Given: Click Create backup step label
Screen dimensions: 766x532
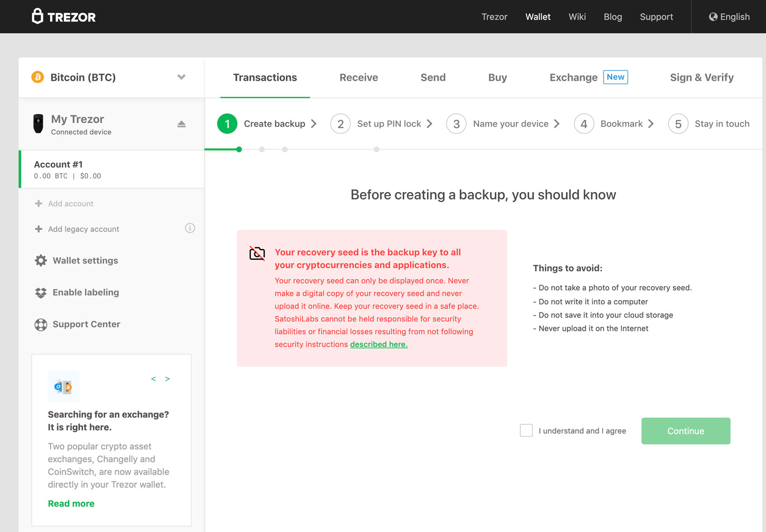Looking at the screenshot, I should 274,124.
